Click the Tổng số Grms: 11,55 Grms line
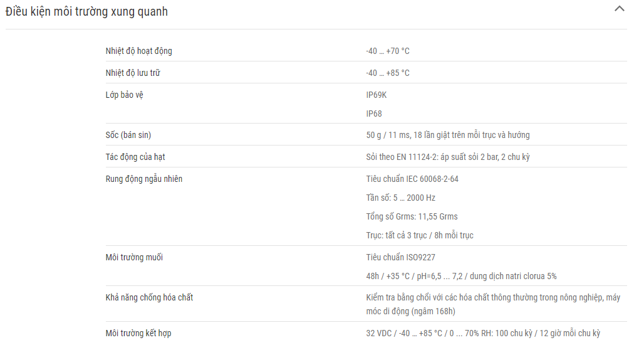The height and width of the screenshot is (350, 644). pyautogui.click(x=412, y=216)
